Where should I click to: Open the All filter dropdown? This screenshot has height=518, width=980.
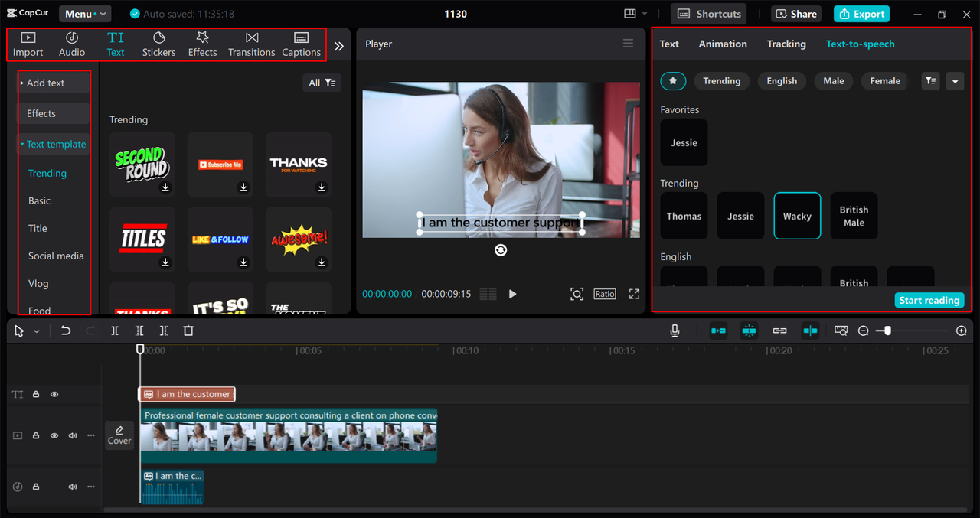[x=322, y=83]
